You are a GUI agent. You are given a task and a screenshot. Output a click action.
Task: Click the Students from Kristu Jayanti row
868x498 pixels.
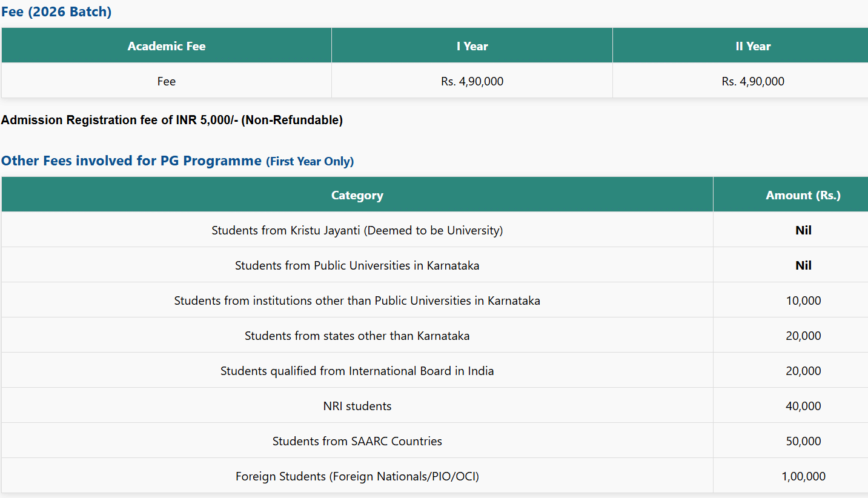[x=357, y=230]
